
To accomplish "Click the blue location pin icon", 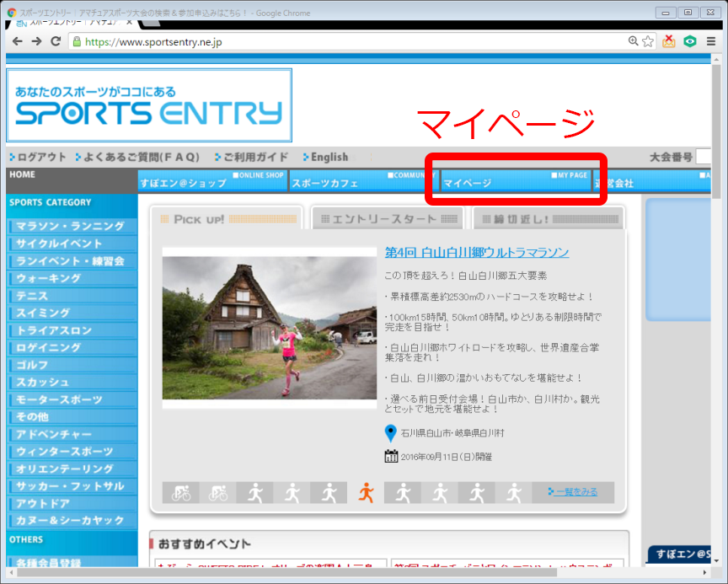I will coord(390,434).
